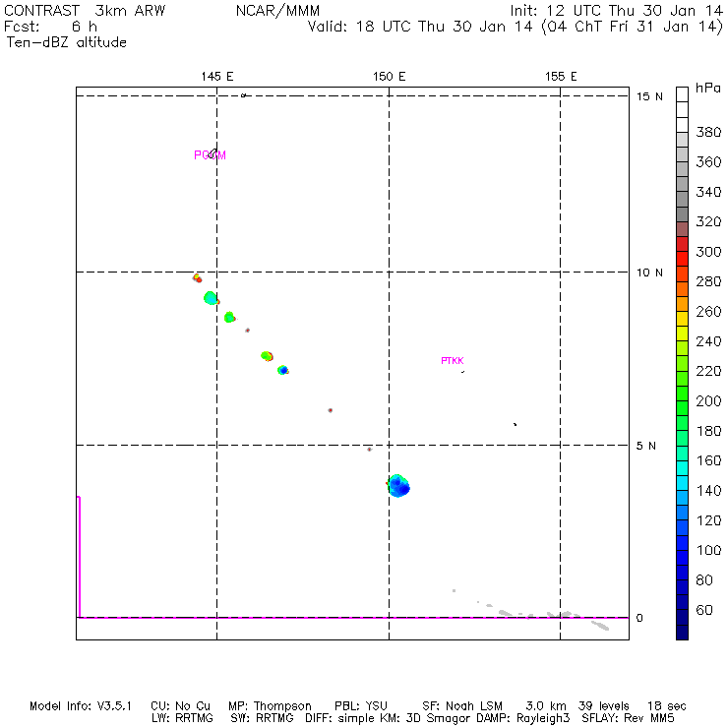Click the 'CU: No Cu' model setting

coord(181,706)
